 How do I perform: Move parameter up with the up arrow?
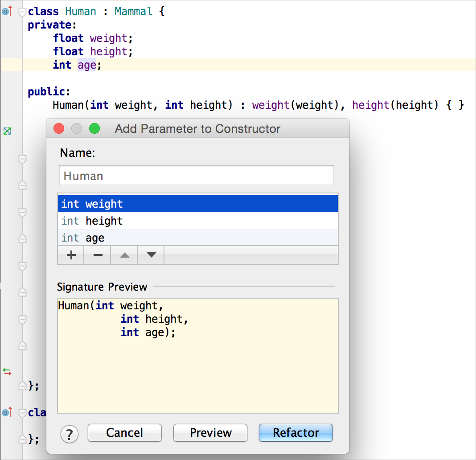point(124,255)
